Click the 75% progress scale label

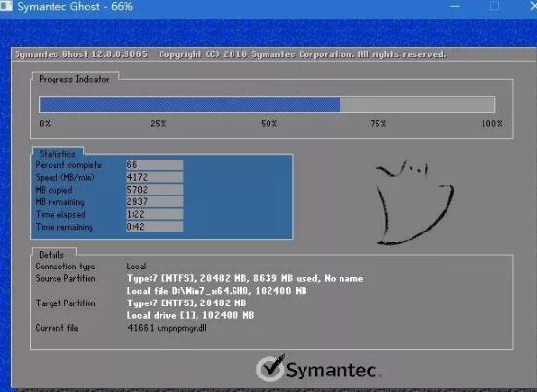coord(378,124)
